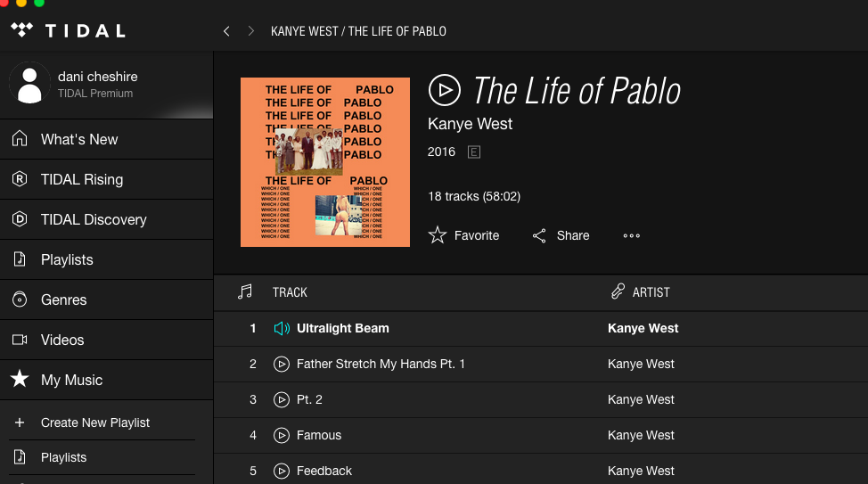Click the KANYE WEST / THE LIFE OF PABLO breadcrumb
Image resolution: width=868 pixels, height=484 pixels.
[358, 31]
